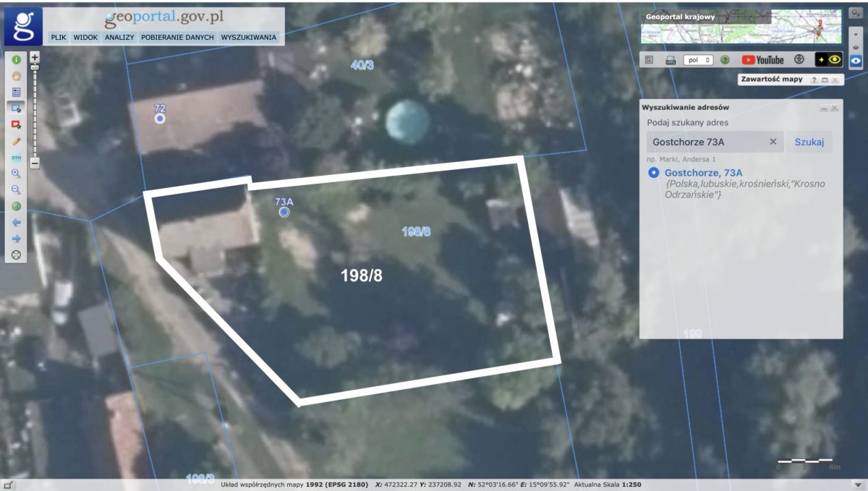The width and height of the screenshot is (868, 491).
Task: Open the pol language dropdown
Action: [698, 60]
